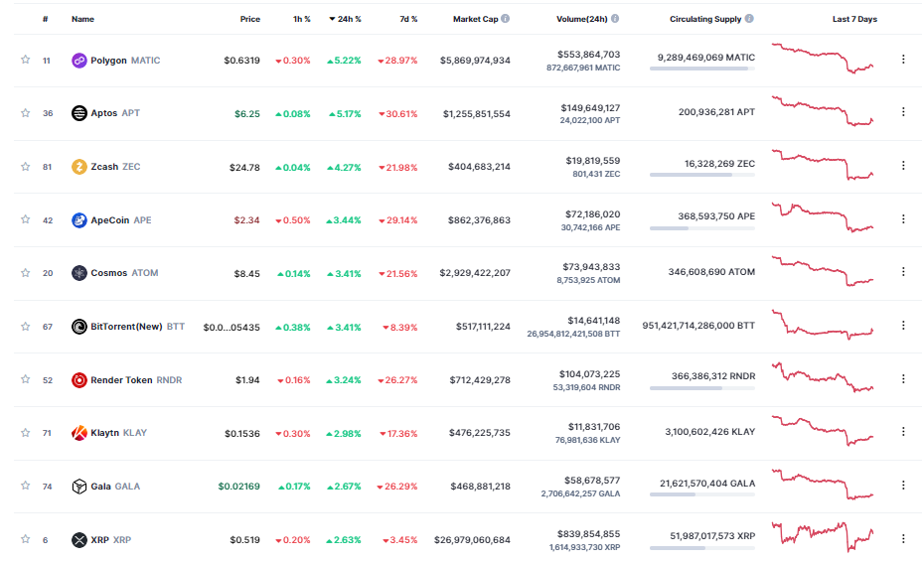
Task: Star Aptos to add to watchlist
Action: click(x=26, y=112)
